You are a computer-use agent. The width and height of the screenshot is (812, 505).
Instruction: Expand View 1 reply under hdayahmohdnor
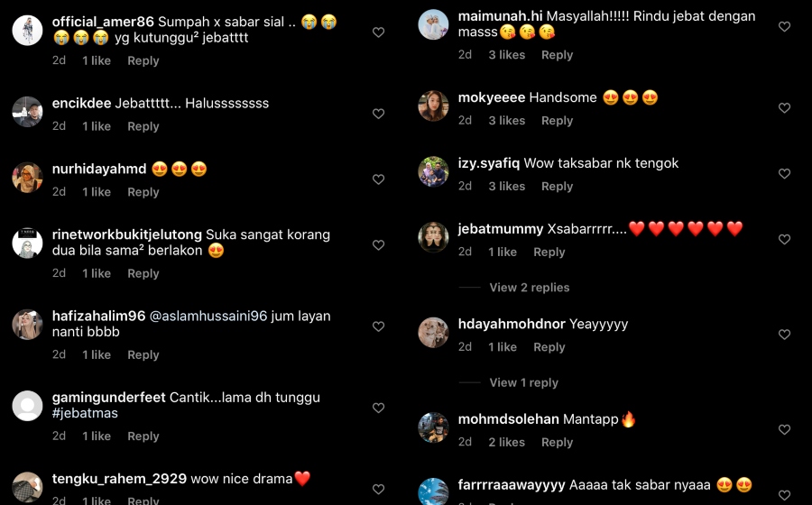click(x=523, y=383)
